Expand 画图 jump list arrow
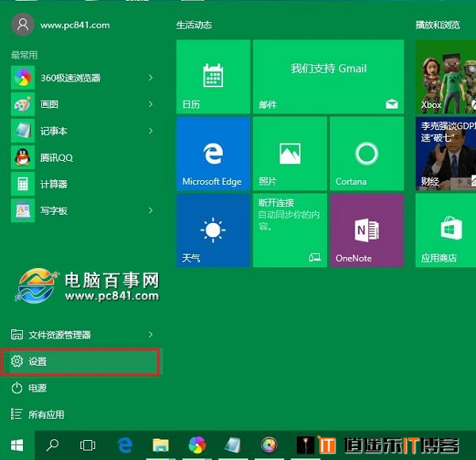Viewport: 476px width, 460px height. [151, 105]
